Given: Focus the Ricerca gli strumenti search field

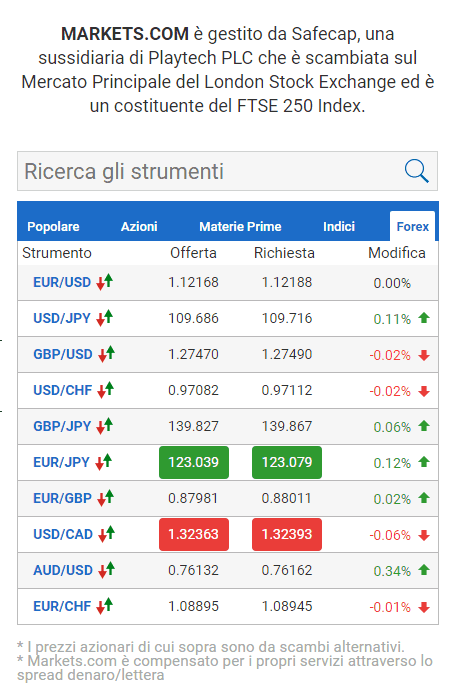Looking at the screenshot, I should pos(227,171).
